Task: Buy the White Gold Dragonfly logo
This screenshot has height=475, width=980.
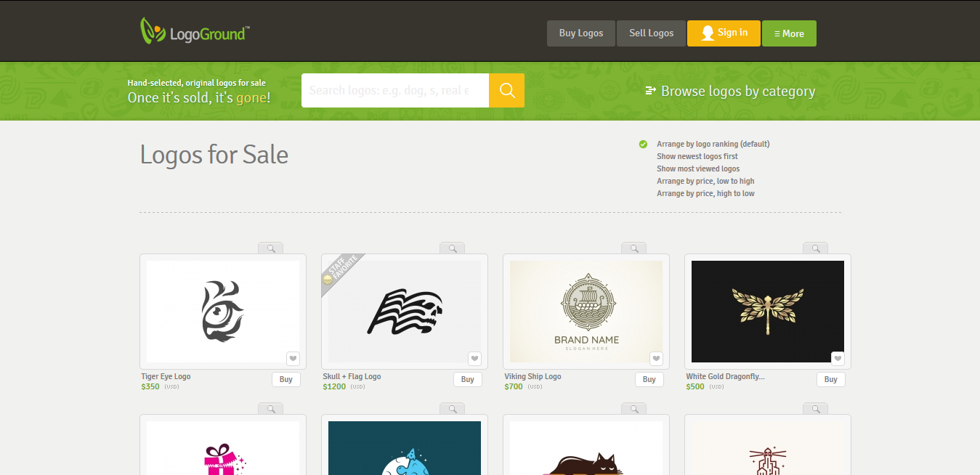Action: [831, 379]
